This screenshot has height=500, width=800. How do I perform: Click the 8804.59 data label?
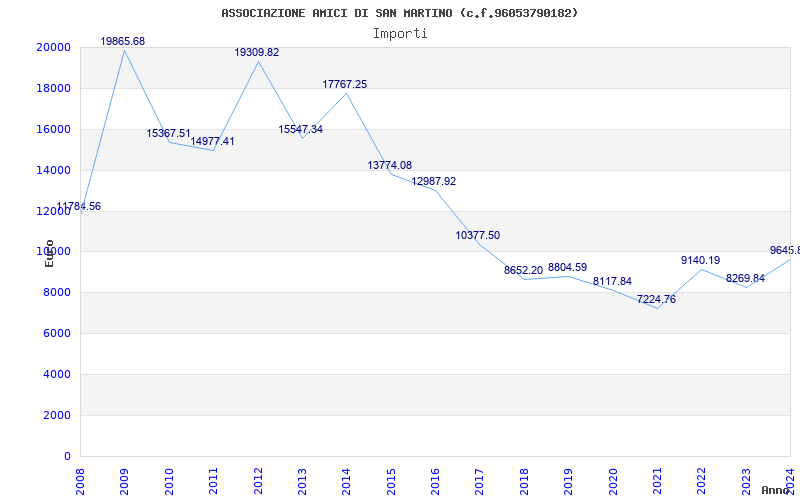pyautogui.click(x=567, y=267)
